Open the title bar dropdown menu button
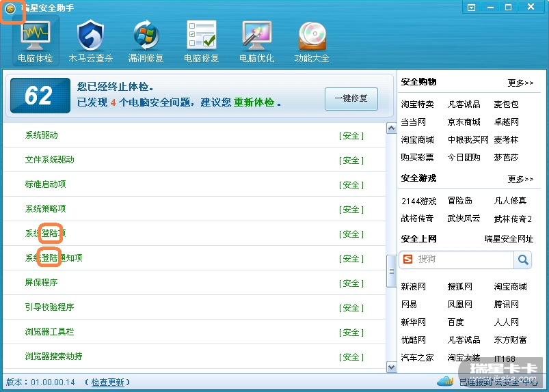This screenshot has height=392, width=549. coord(472,8)
